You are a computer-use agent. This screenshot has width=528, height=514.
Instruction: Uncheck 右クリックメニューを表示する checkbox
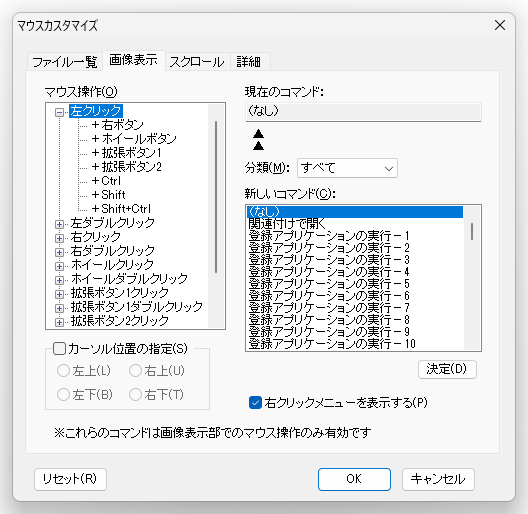coord(255,403)
